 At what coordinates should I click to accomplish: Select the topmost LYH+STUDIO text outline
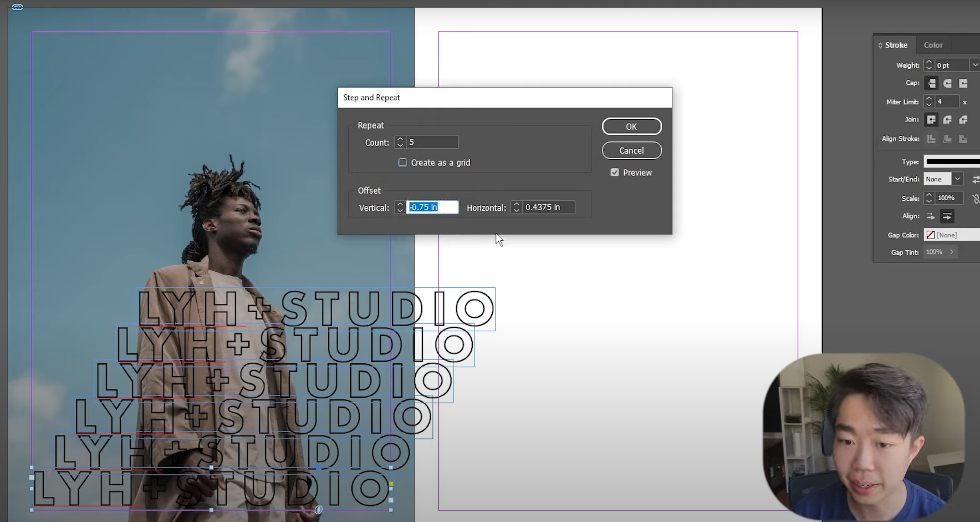tap(315, 308)
